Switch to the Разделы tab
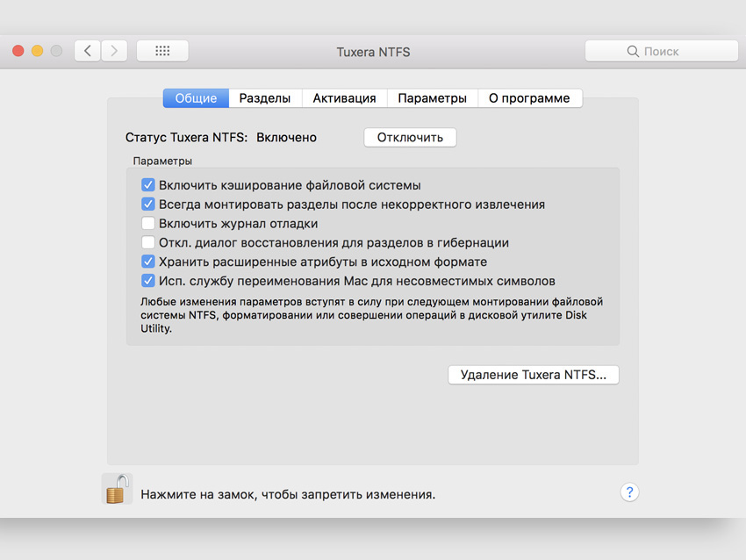This screenshot has height=560, width=746. (265, 98)
